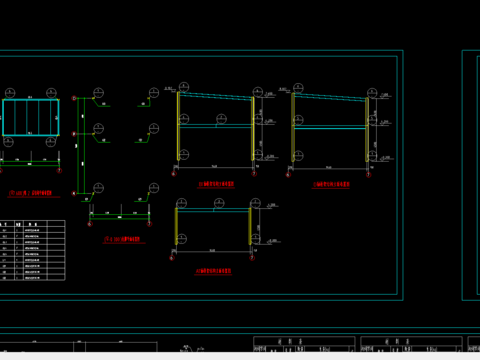480x360 pixels.
Task: Click the white span dimension under middle elevation
Action: [x=214, y=167]
